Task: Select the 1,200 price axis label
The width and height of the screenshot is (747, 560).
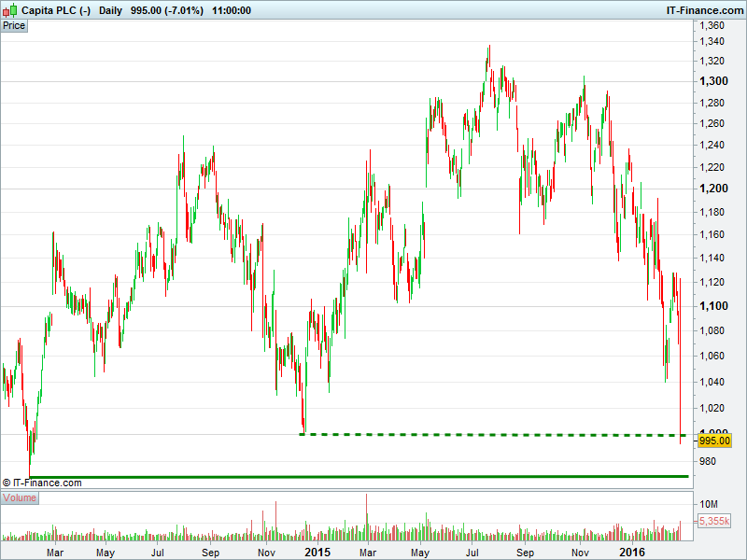Action: 714,189
